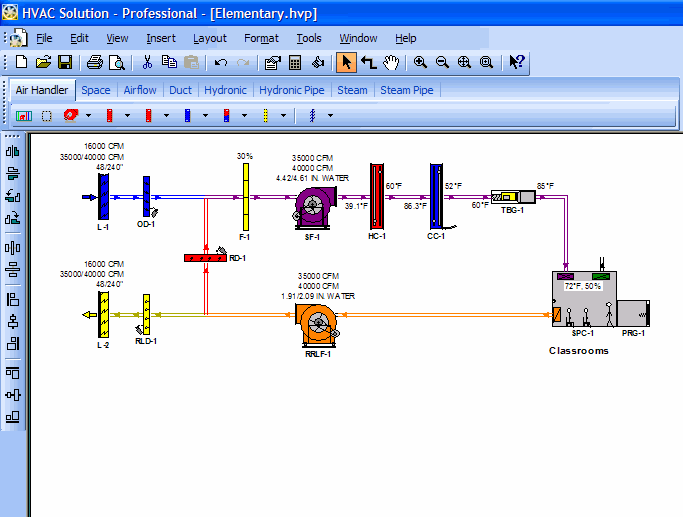This screenshot has height=517, width=683.
Task: Click the Save floppy disk icon
Action: click(x=65, y=62)
